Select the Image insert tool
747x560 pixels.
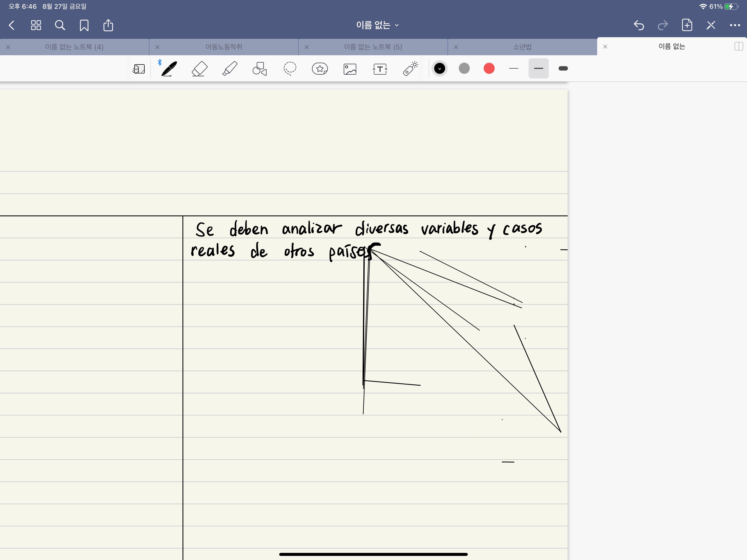[x=350, y=69]
